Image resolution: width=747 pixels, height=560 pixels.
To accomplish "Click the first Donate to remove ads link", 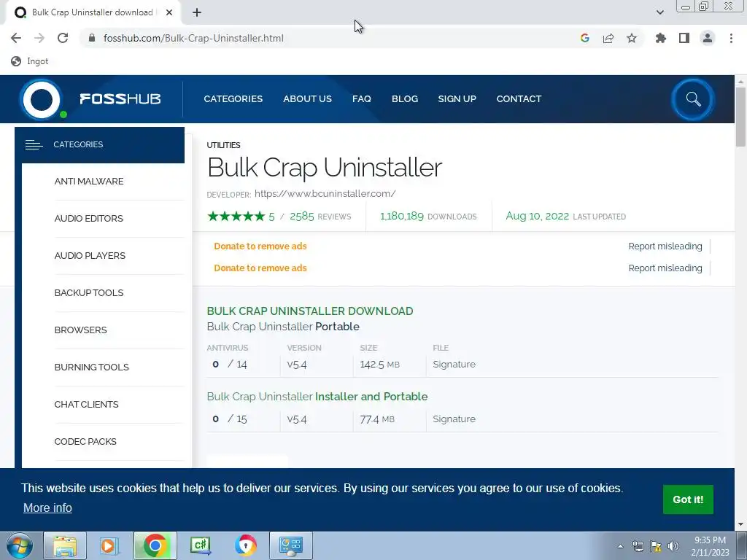I will click(x=260, y=246).
